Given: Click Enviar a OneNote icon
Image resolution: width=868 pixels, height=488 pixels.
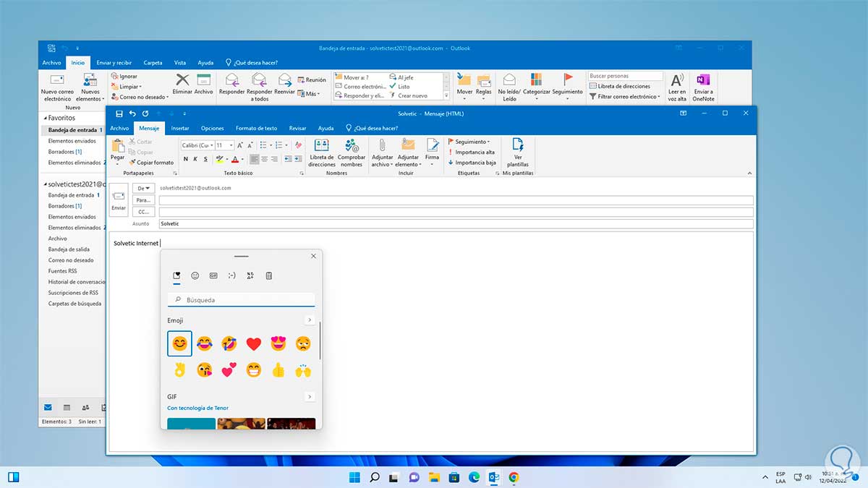Looking at the screenshot, I should tap(702, 87).
